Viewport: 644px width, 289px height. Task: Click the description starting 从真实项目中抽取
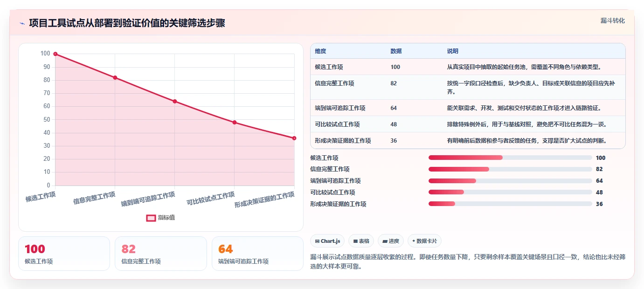pyautogui.click(x=525, y=67)
